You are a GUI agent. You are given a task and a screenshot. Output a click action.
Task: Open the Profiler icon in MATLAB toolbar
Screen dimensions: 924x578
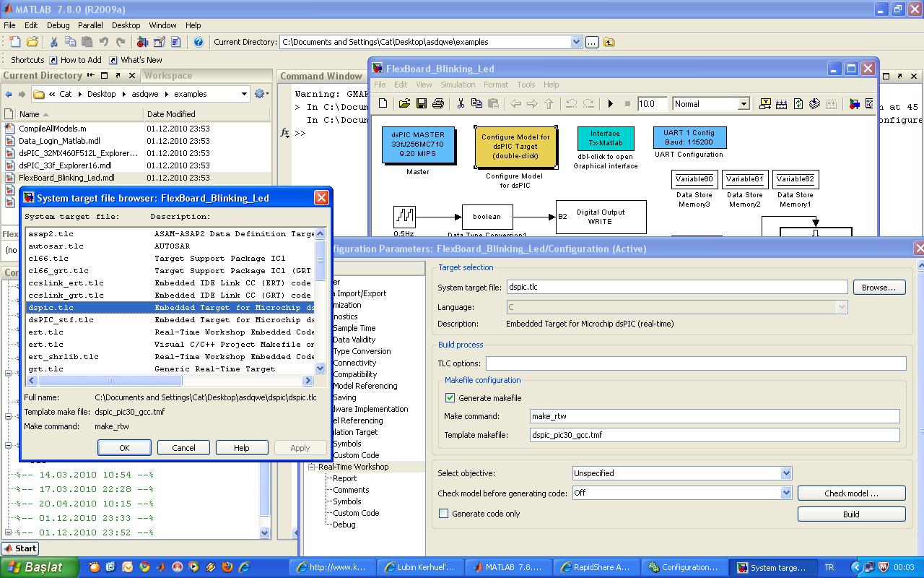click(x=175, y=43)
